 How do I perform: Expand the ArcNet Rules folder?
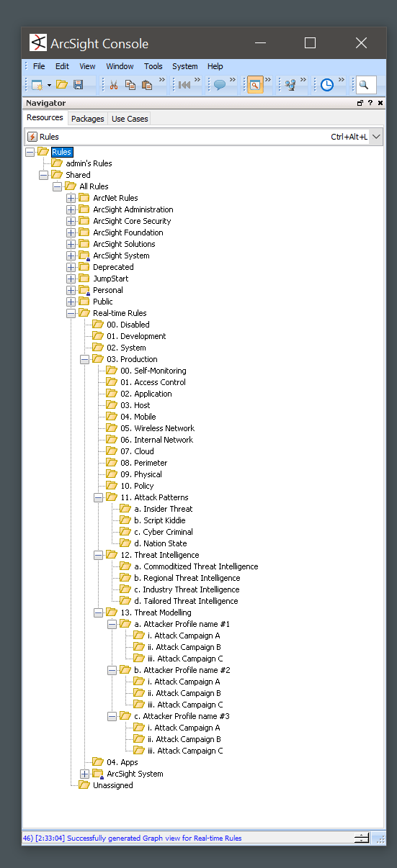pos(71,198)
